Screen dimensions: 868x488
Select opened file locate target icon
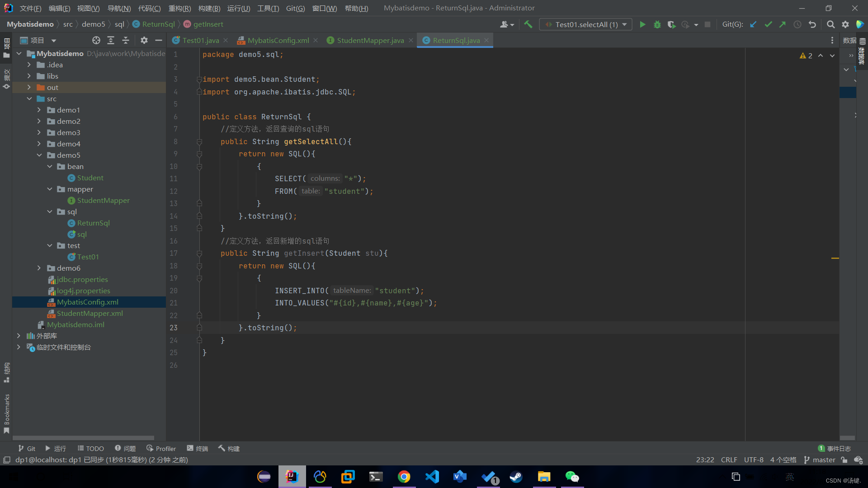[96, 40]
